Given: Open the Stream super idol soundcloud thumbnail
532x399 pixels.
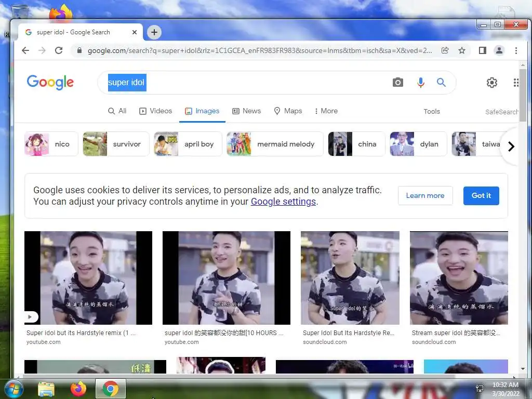Looking at the screenshot, I should click(459, 278).
